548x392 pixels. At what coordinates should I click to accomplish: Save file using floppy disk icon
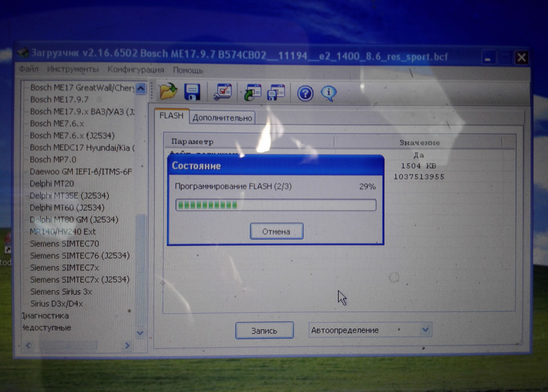192,92
